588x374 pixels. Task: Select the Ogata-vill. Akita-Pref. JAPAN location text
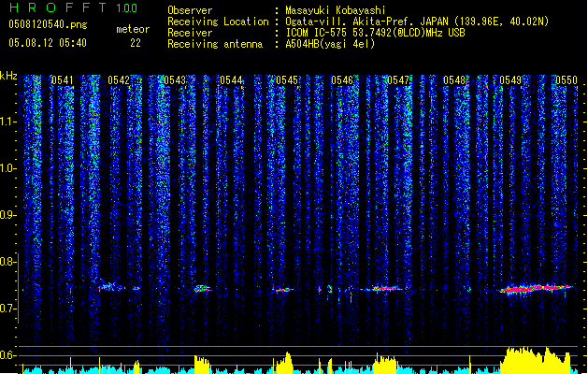point(417,22)
